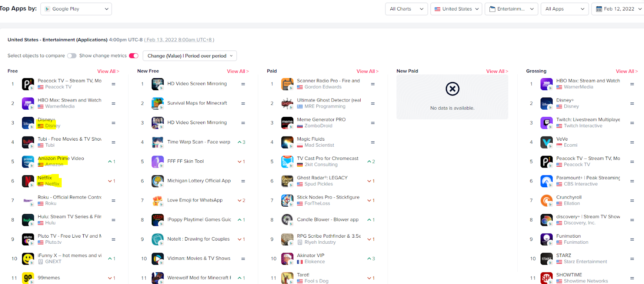Click the Survival Maps for Minecraft icon

(x=157, y=103)
